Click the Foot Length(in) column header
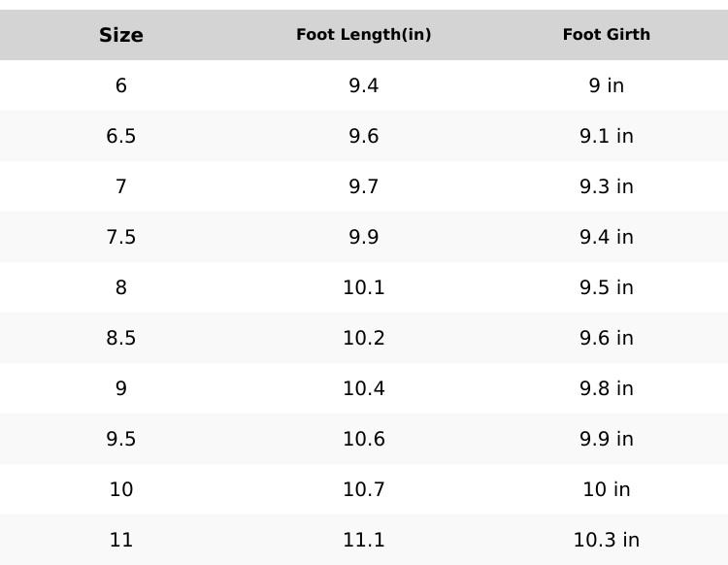 coord(364,34)
